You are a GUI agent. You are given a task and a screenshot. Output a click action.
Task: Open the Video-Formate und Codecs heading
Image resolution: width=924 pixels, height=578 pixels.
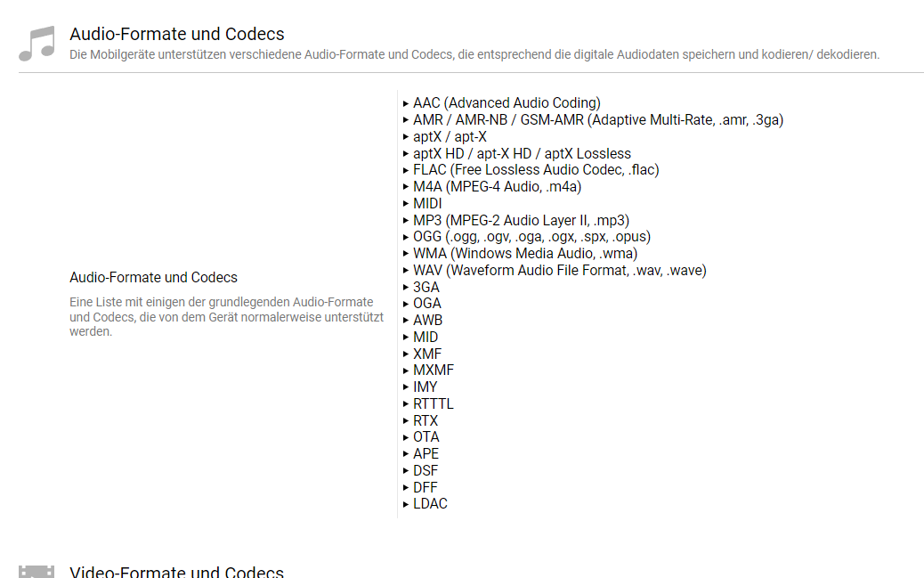coord(176,572)
